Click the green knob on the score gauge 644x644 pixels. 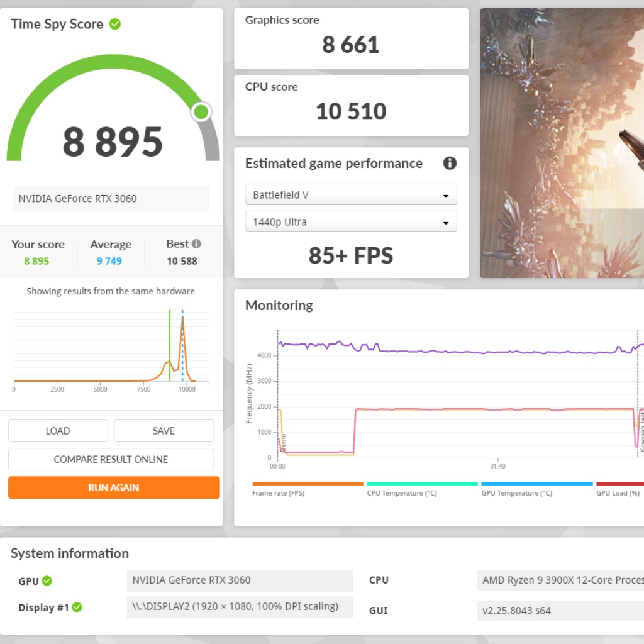point(201,112)
